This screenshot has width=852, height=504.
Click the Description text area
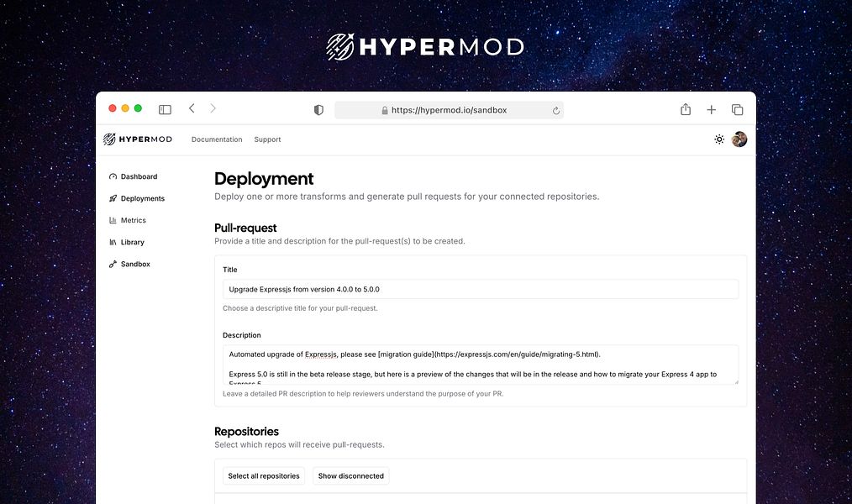pyautogui.click(x=481, y=365)
